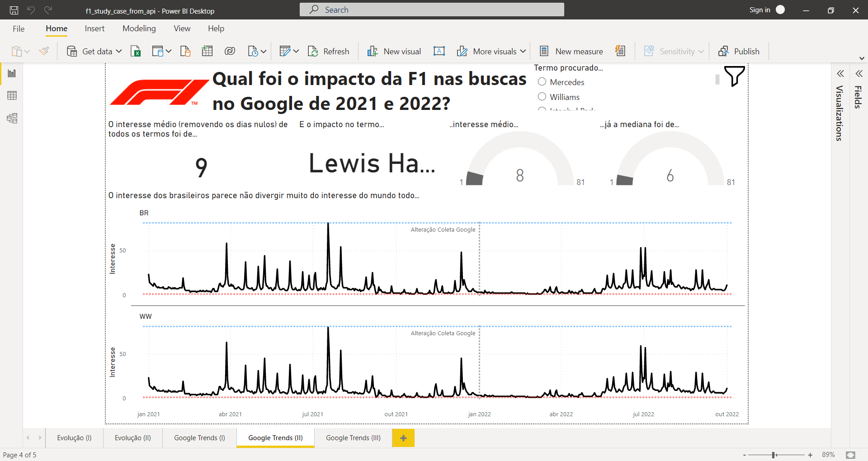The image size is (868, 461).
Task: Click the Dataverse icon
Action: (x=230, y=51)
